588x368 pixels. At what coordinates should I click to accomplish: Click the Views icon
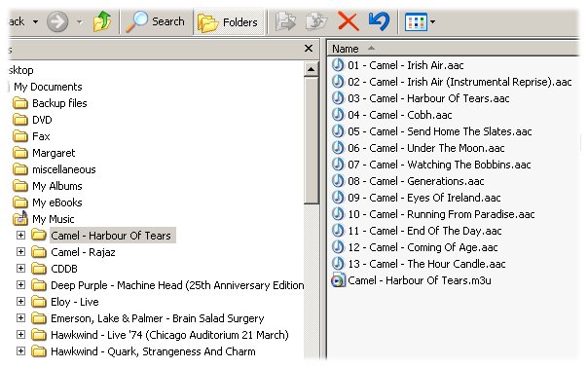pyautogui.click(x=416, y=22)
